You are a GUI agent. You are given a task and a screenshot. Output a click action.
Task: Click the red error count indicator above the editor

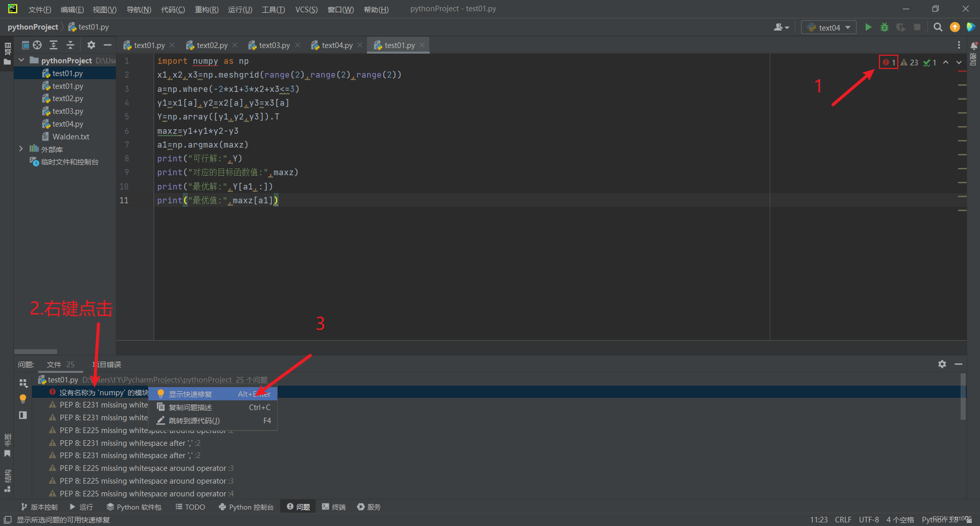[888, 62]
